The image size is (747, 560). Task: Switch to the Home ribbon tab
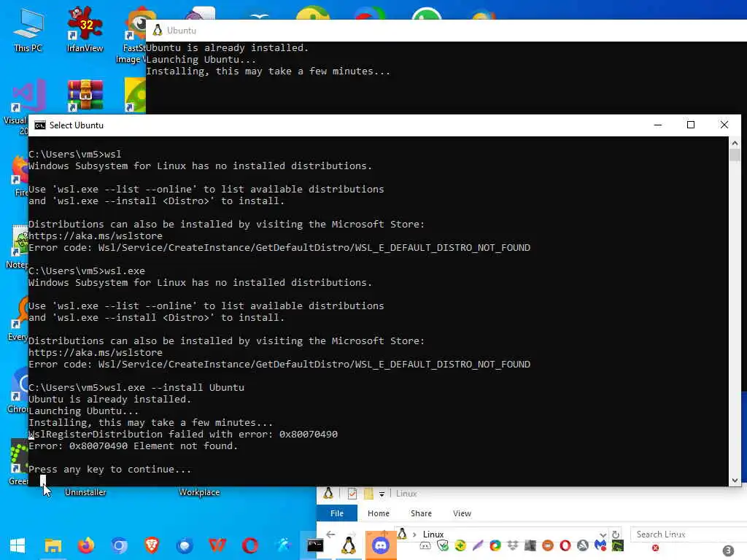tap(379, 513)
